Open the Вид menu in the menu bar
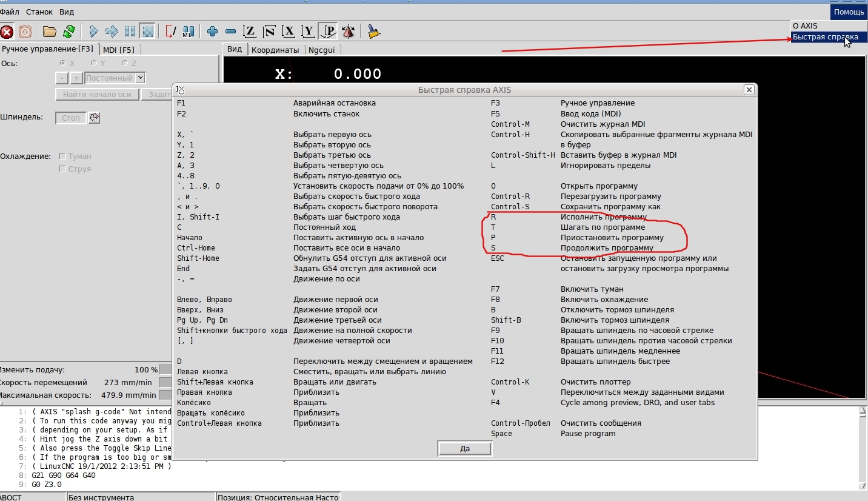 67,12
